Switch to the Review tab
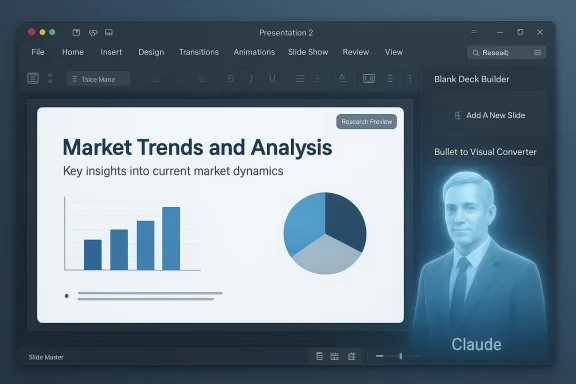This screenshot has width=576, height=384. click(356, 52)
